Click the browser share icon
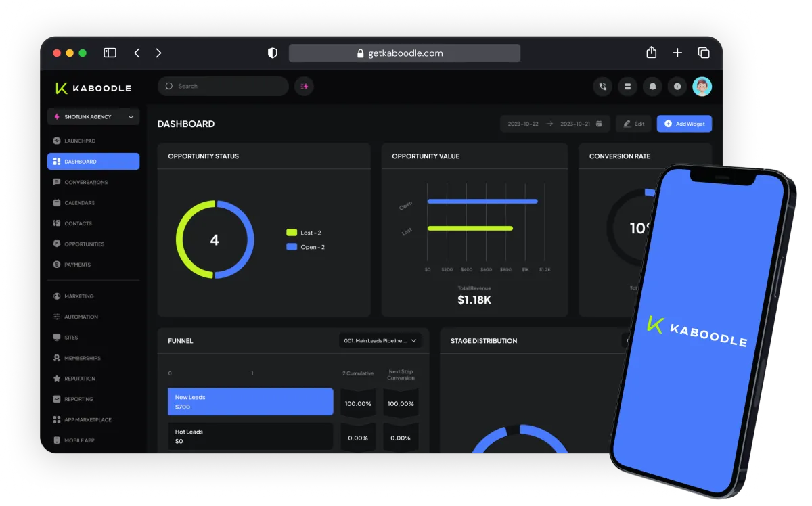Image resolution: width=812 pixels, height=506 pixels. 651,53
